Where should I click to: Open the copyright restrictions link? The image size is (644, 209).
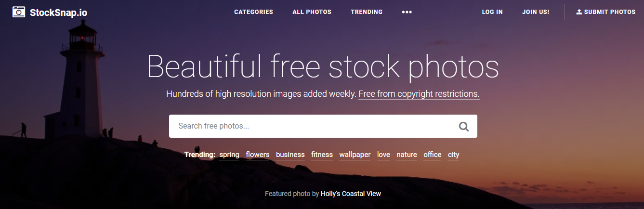click(419, 94)
